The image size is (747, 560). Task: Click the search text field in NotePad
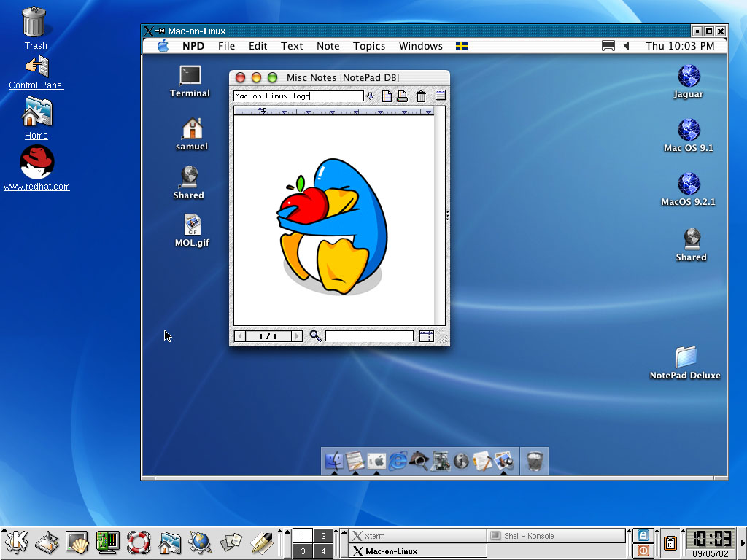tap(369, 336)
